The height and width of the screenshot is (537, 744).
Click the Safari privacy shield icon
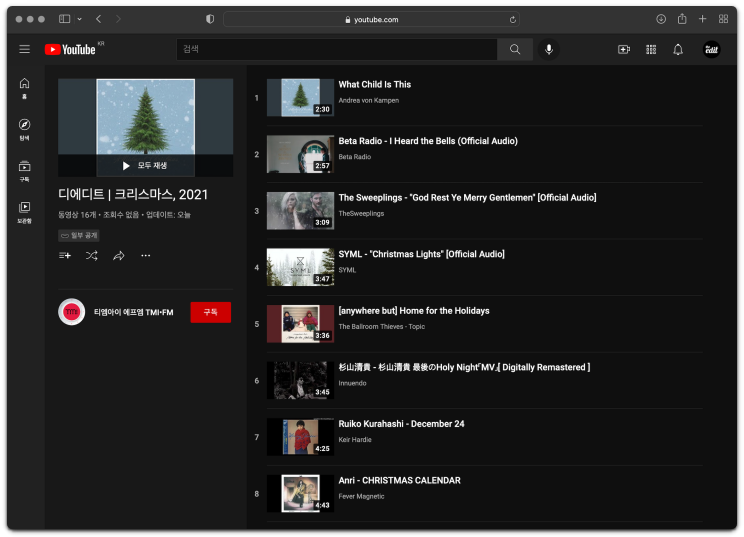pos(210,19)
